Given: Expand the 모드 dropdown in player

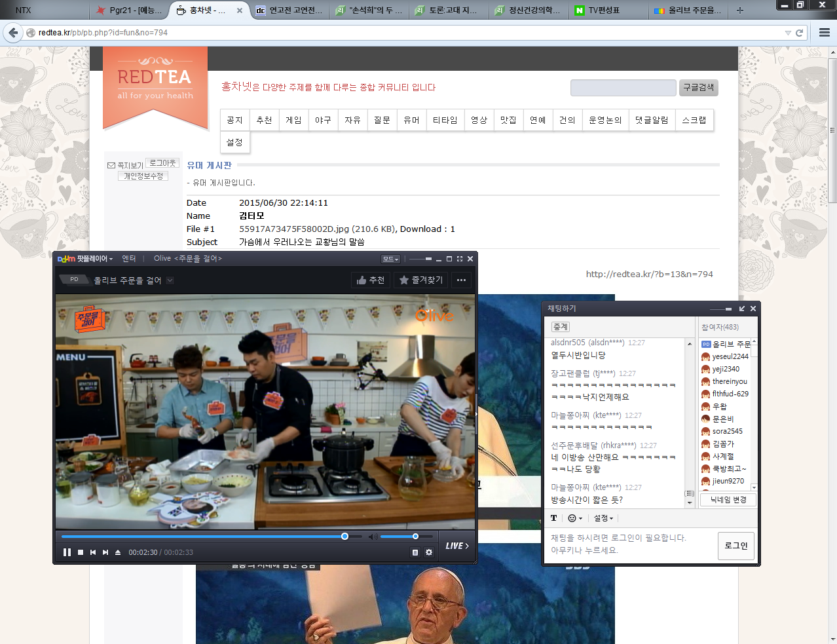Looking at the screenshot, I should 390,259.
